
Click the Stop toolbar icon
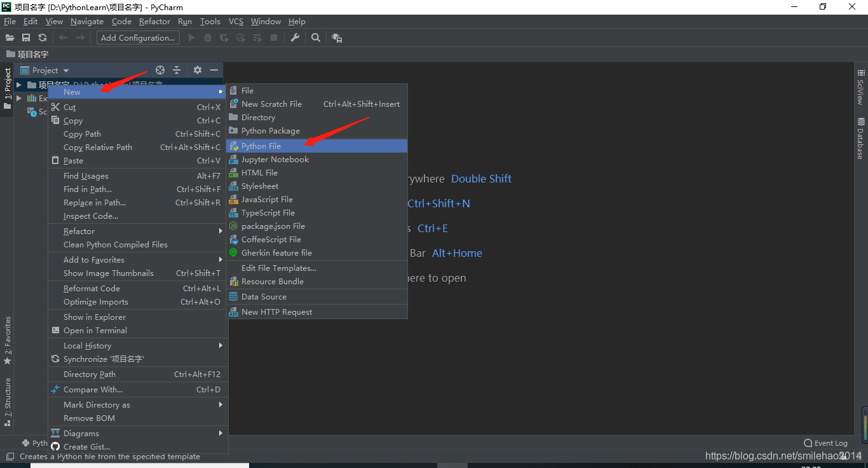pos(274,38)
